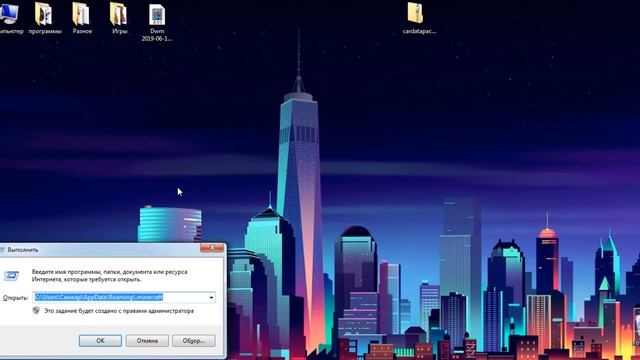Click the Отмена button
Viewport: 640px width, 360px height.
click(x=147, y=340)
